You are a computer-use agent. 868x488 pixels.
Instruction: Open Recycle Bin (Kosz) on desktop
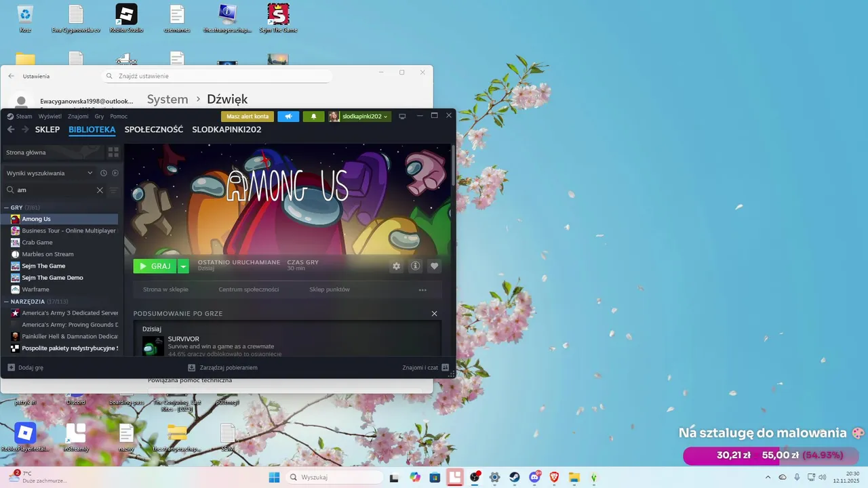click(x=25, y=18)
